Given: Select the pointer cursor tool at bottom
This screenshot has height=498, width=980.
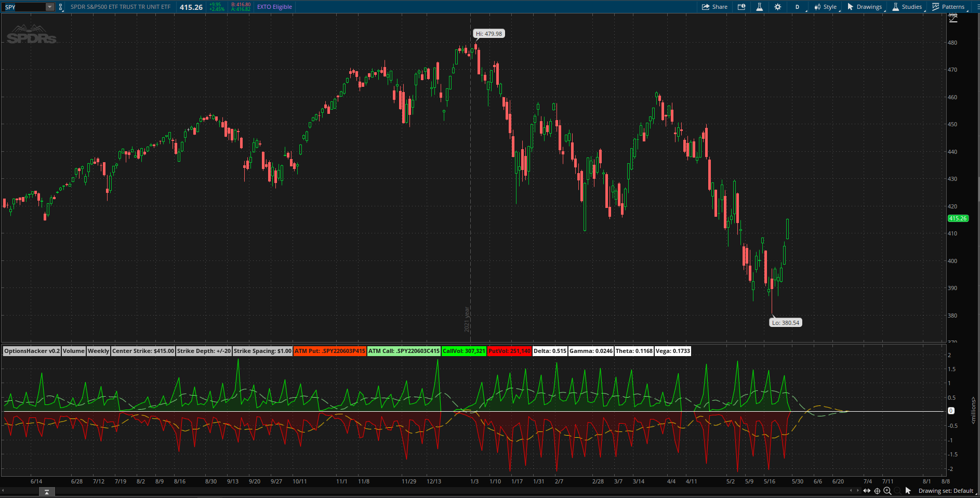Looking at the screenshot, I should 908,491.
